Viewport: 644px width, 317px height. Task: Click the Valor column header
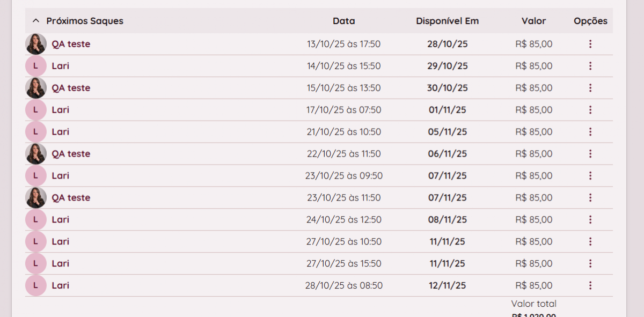(533, 21)
